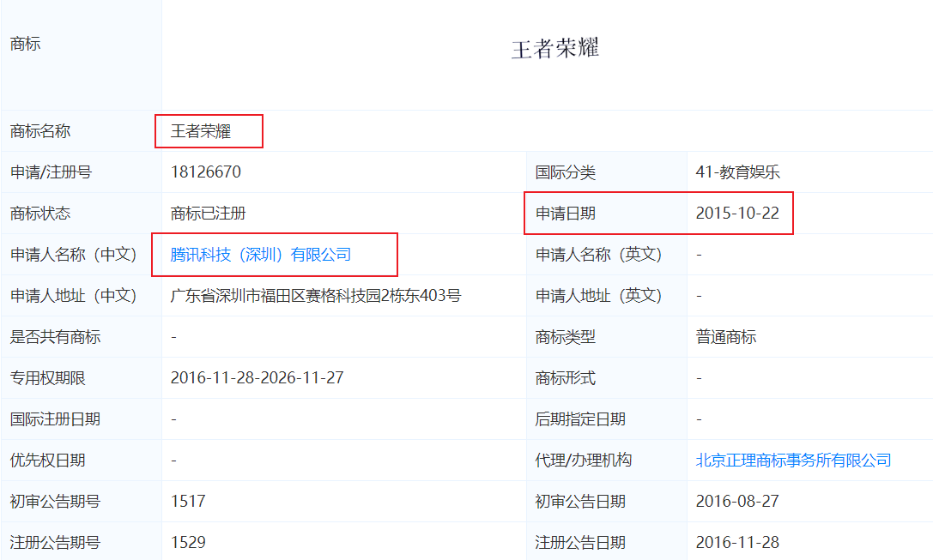Click the 商标类型 label
The height and width of the screenshot is (560, 933).
click(x=566, y=337)
